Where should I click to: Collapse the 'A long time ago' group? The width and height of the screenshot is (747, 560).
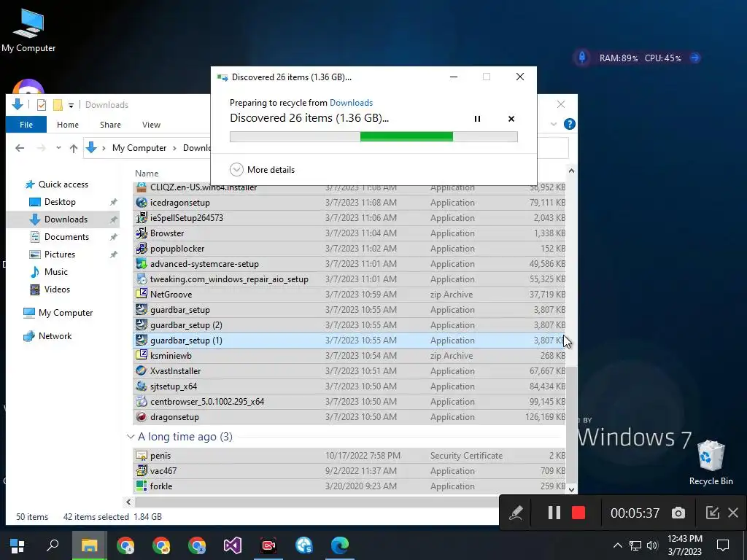(x=131, y=437)
